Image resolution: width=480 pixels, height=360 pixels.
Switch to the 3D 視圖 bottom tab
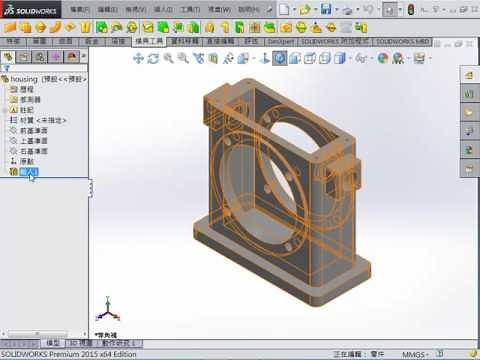[81, 343]
